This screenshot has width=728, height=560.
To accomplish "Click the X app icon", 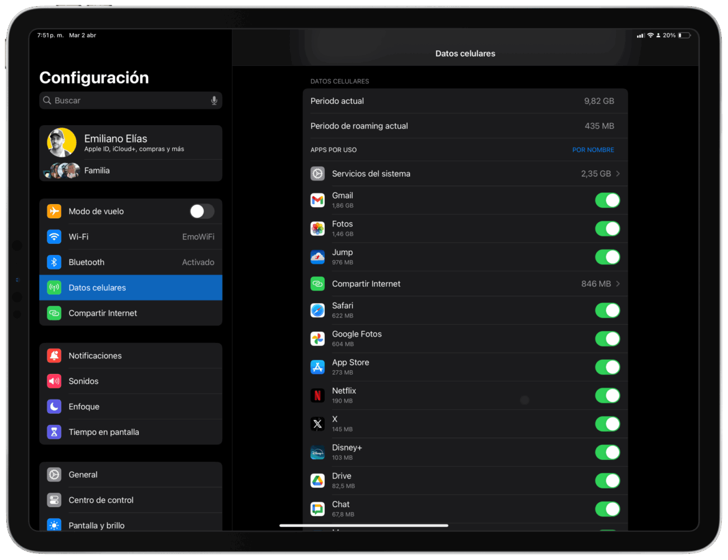I will 317,423.
